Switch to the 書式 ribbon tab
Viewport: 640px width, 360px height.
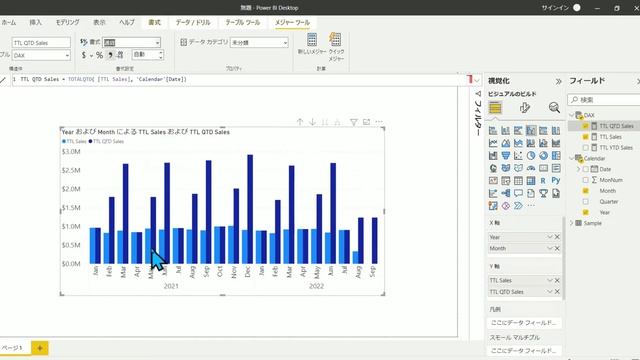[154, 22]
